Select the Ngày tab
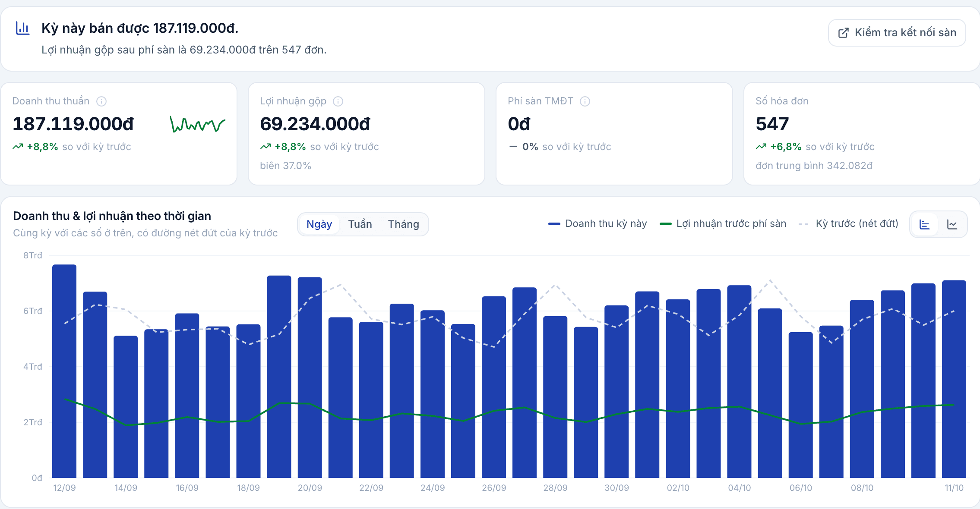The width and height of the screenshot is (980, 509). coord(319,224)
